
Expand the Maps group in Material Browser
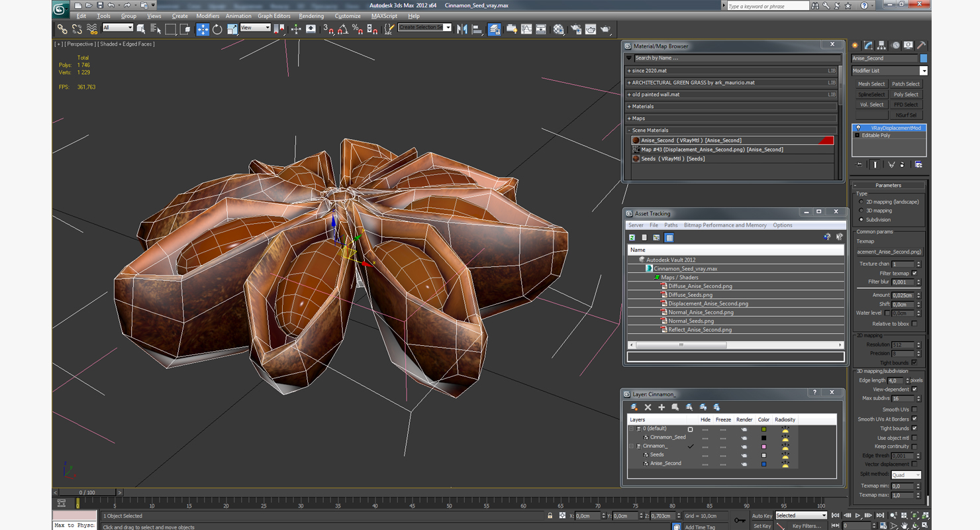[x=630, y=119]
